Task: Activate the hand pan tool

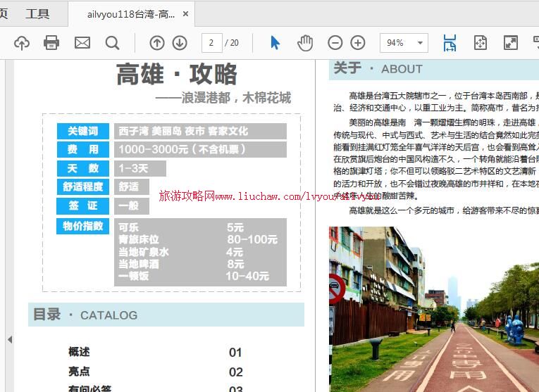Action: 304,43
